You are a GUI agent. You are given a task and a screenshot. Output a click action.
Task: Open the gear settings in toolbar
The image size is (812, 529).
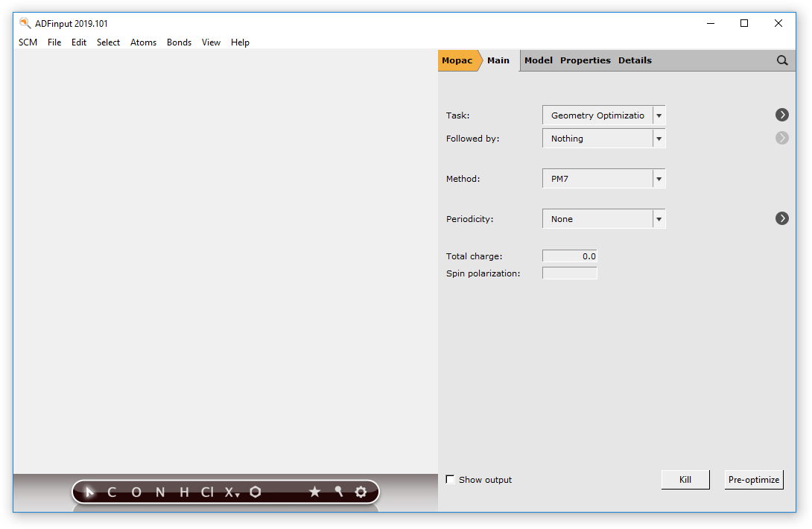tap(361, 492)
